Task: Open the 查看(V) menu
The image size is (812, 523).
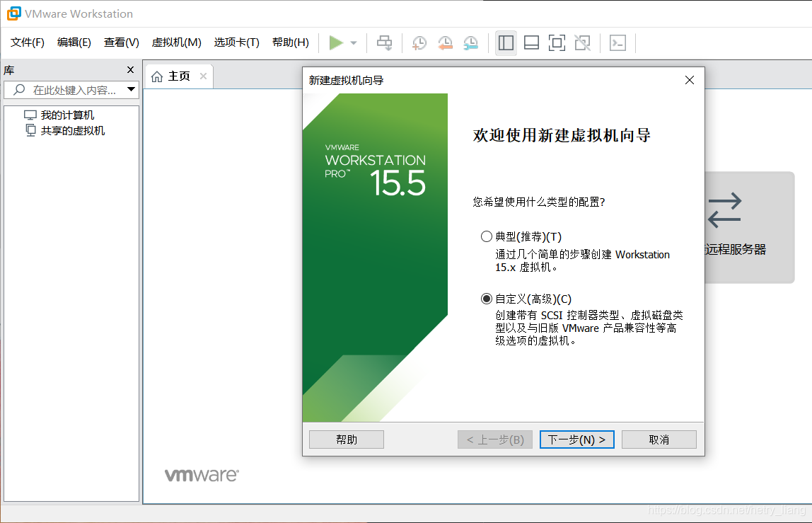Action: [121, 42]
